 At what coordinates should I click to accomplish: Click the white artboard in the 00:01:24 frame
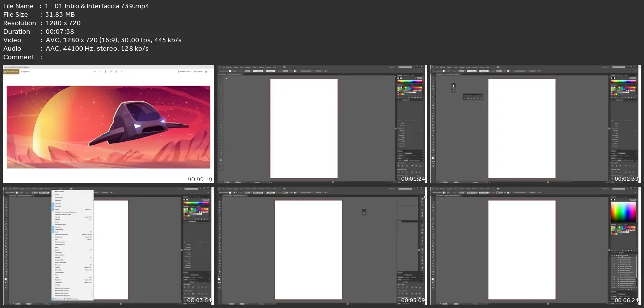pos(304,129)
